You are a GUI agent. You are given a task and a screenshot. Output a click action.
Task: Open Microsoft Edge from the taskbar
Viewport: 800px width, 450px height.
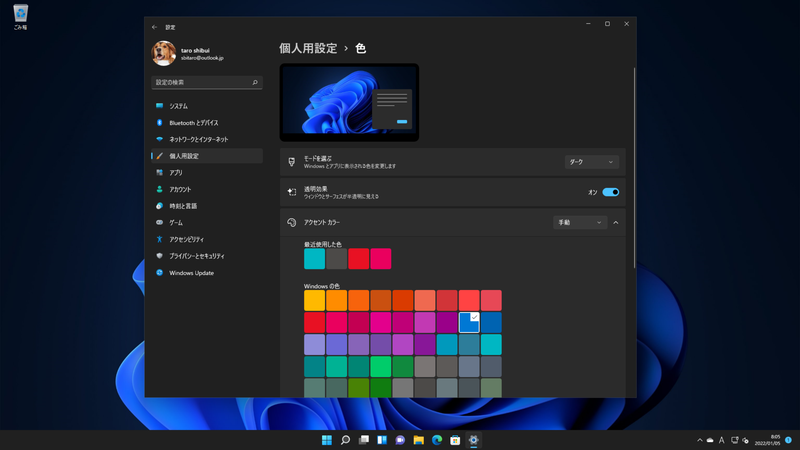[x=436, y=440]
